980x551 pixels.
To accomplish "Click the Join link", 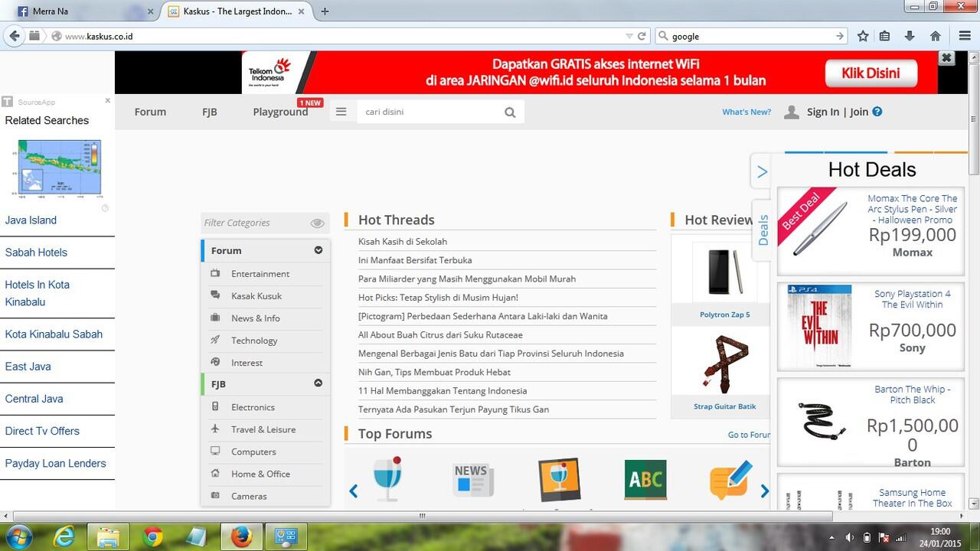I will point(859,112).
